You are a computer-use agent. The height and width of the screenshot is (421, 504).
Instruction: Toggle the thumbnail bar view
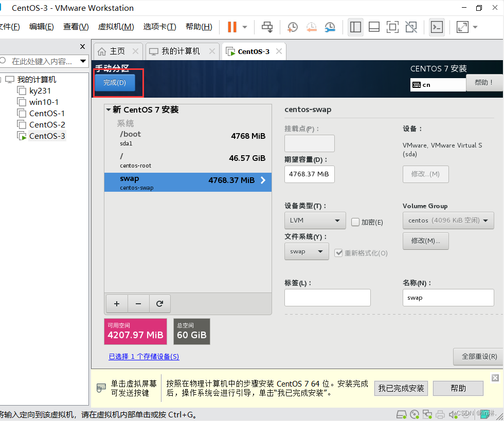pos(374,27)
